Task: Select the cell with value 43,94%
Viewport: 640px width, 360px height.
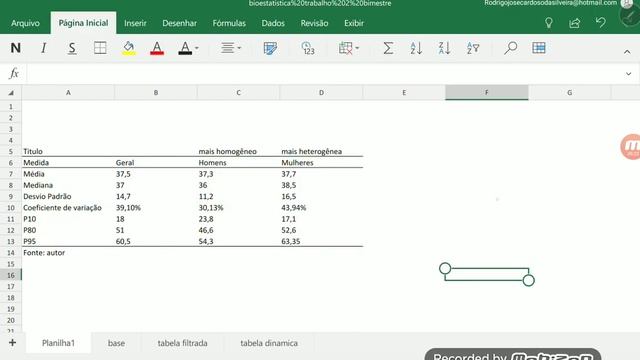Action: [321, 207]
